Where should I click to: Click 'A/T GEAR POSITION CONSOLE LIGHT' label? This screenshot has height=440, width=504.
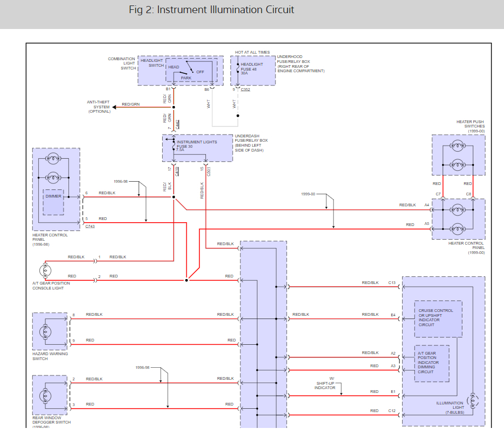(51, 286)
